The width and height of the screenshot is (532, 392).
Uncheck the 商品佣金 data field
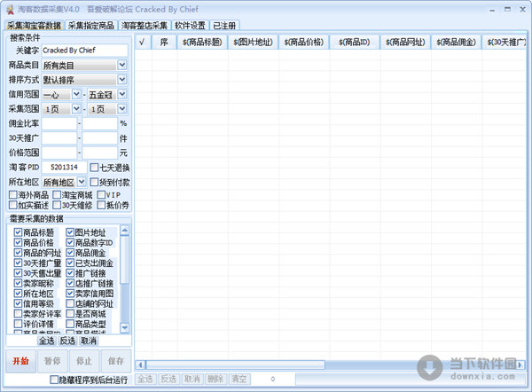70,253
